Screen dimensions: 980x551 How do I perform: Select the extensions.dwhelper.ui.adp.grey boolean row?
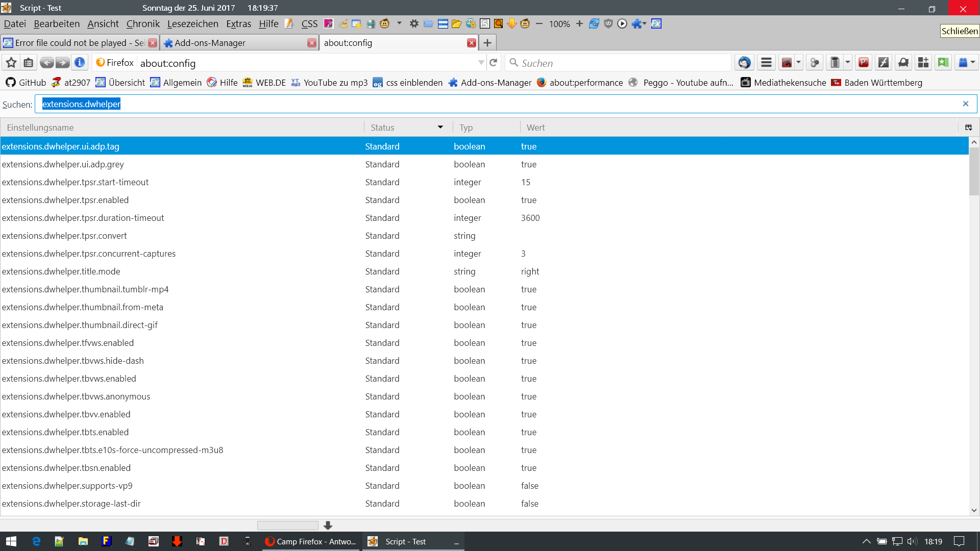(x=63, y=164)
